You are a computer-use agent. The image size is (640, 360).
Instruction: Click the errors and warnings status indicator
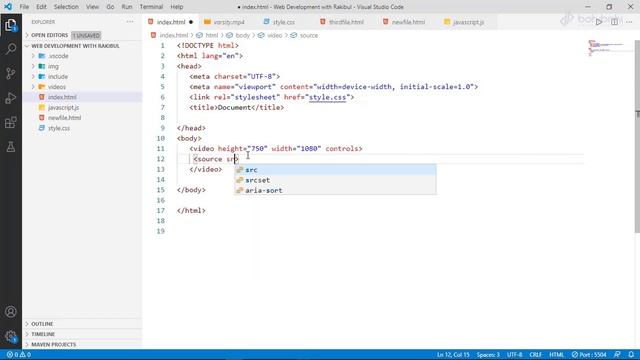tap(19, 355)
